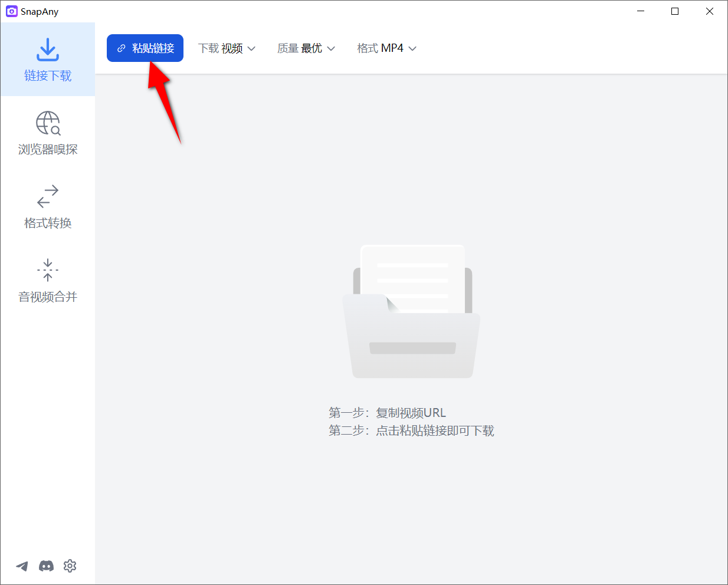Image resolution: width=728 pixels, height=585 pixels.
Task: Open the 浏览器嗅探 browser sniffing panel
Action: [47, 133]
